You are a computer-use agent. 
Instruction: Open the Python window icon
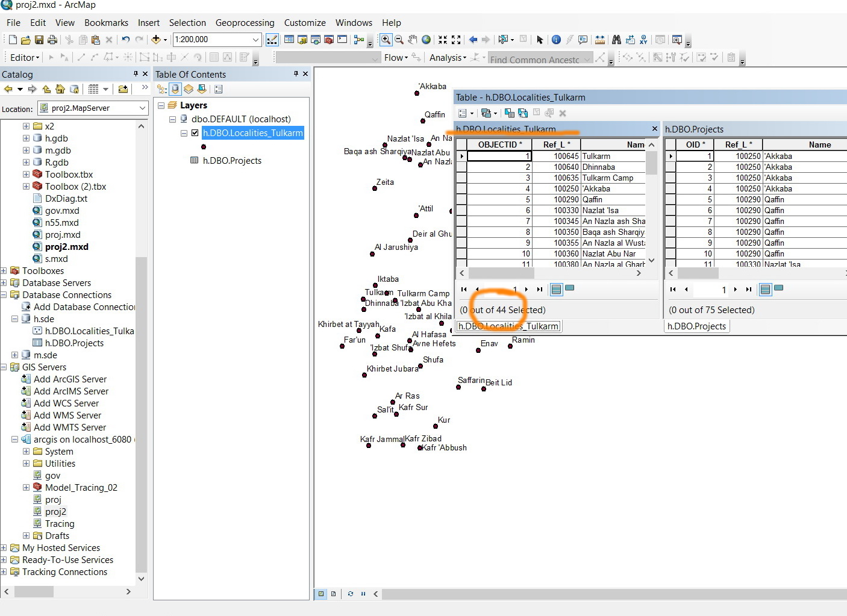342,40
